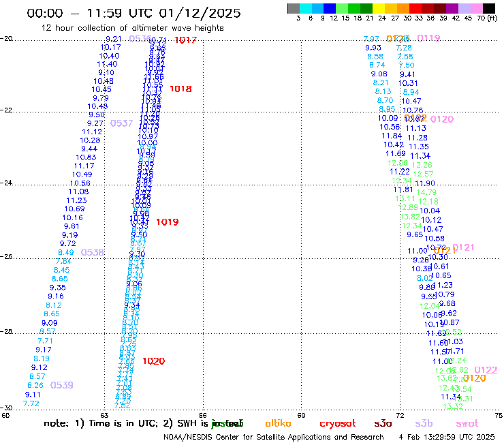Click wave height value '7.72'
The height and width of the screenshot is (443, 504).
click(31, 403)
